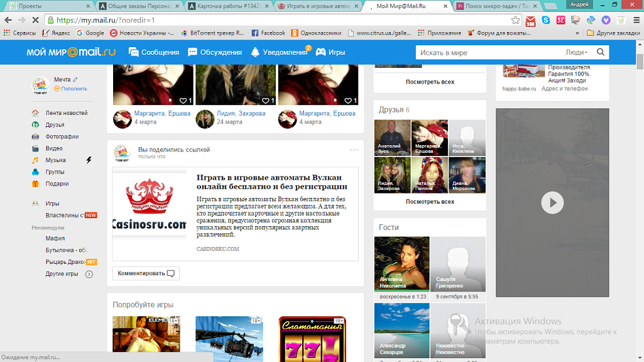The image size is (644, 362).
Task: Open the Другие закладки bookmarks folder
Action: (613, 33)
